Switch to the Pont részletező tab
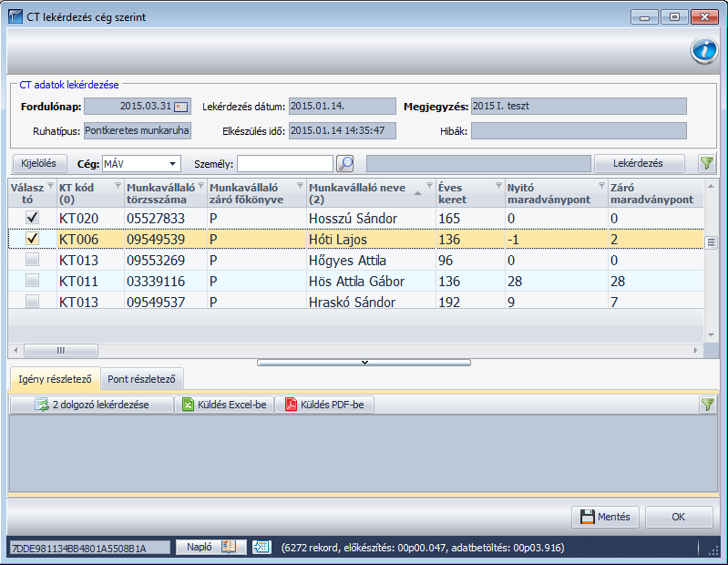 (x=141, y=379)
